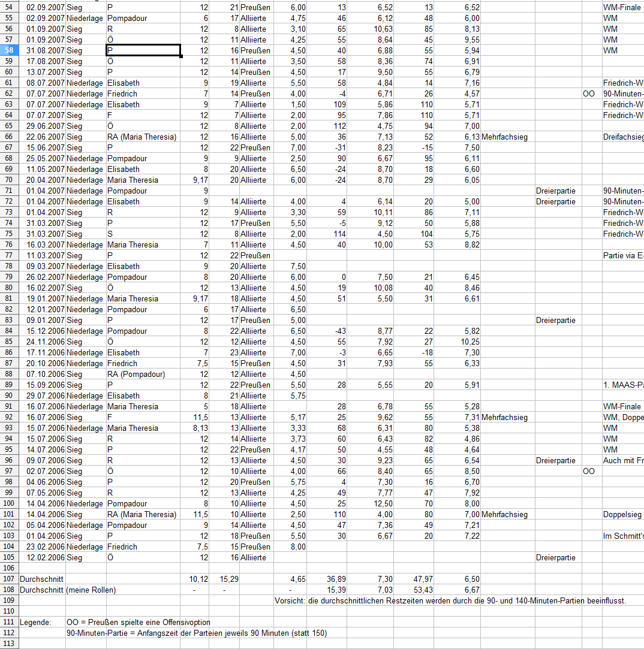Click the Mehrfachsieg cell in row 66
This screenshot has width=644, height=649.
click(x=507, y=137)
